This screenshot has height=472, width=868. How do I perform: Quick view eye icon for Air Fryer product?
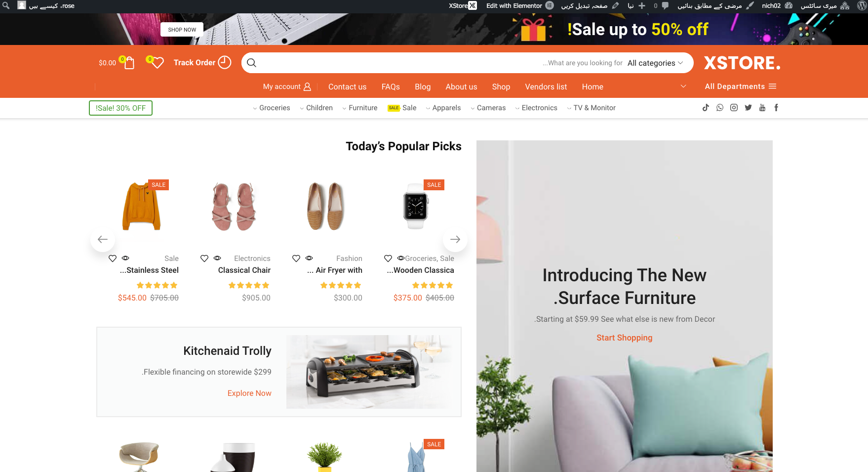pos(309,258)
